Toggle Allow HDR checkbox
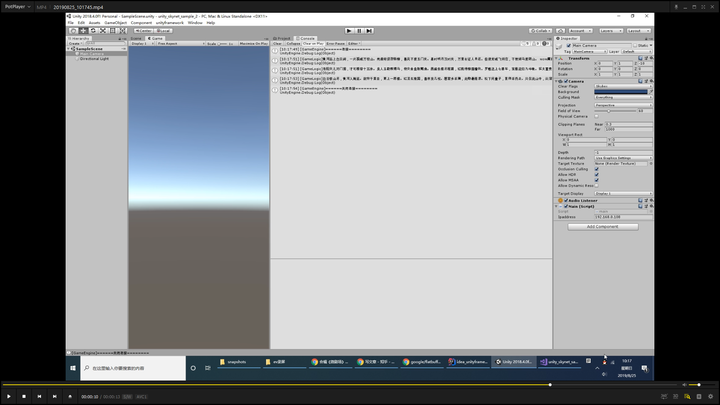The width and height of the screenshot is (720, 405). coord(597,174)
